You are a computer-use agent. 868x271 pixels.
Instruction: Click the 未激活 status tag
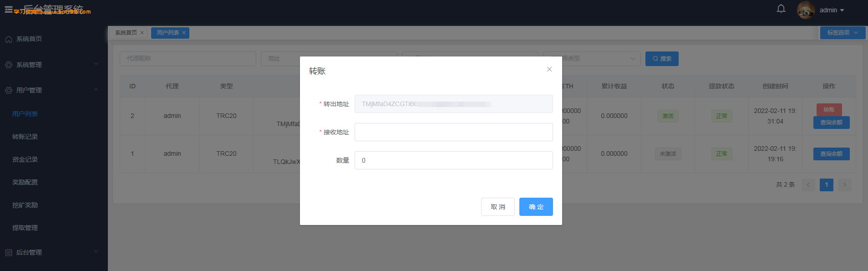(668, 154)
